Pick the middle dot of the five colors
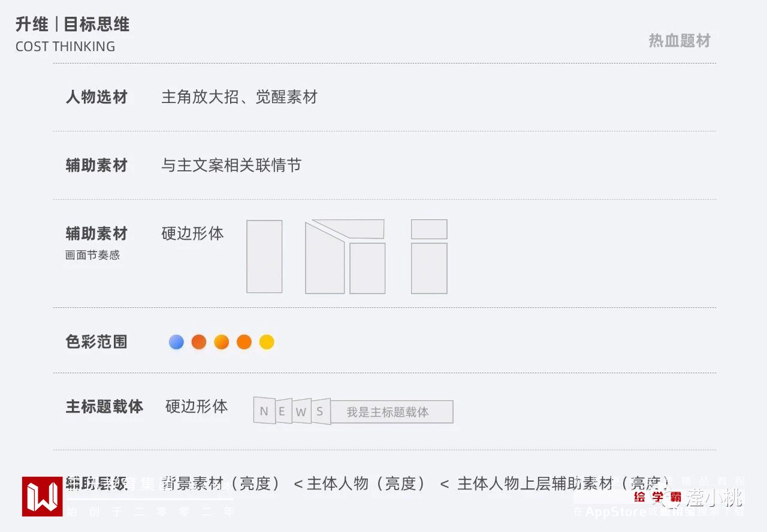This screenshot has height=532, width=767. (222, 342)
